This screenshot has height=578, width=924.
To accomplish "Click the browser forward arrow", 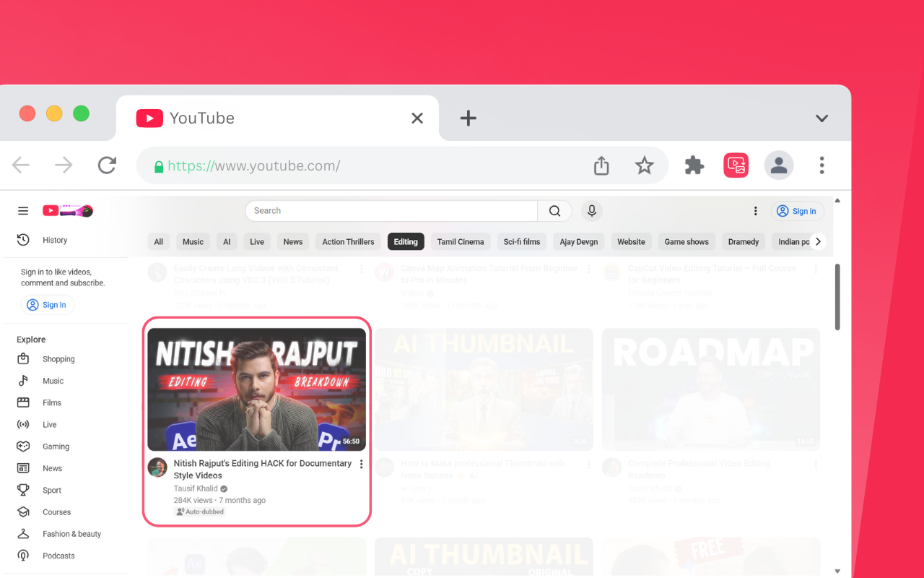I will (64, 165).
